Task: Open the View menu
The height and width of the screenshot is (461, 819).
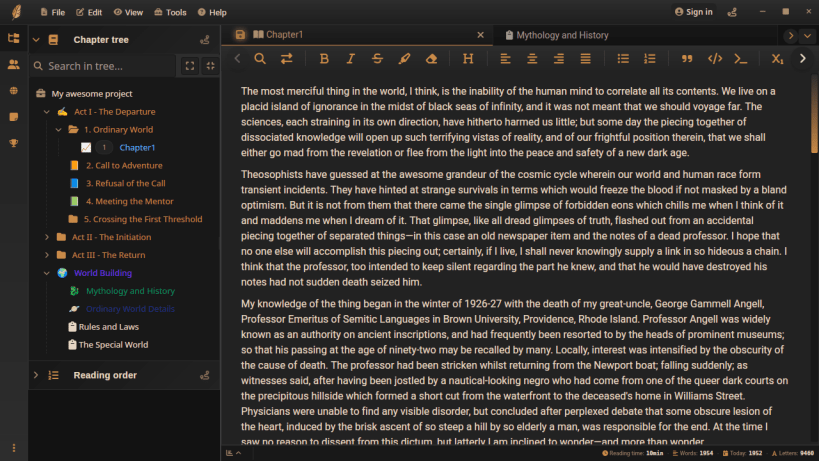Action: tap(128, 12)
